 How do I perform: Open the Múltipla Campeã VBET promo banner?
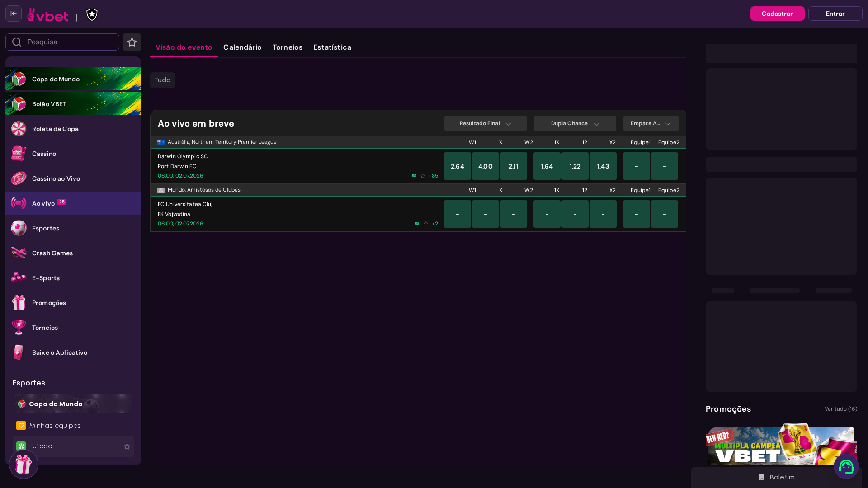(x=781, y=444)
